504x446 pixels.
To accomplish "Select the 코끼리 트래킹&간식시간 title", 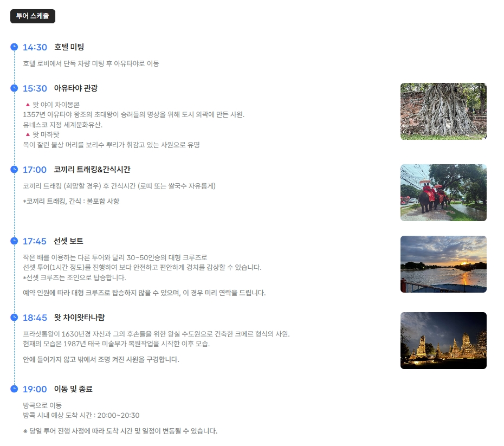I will 92,170.
